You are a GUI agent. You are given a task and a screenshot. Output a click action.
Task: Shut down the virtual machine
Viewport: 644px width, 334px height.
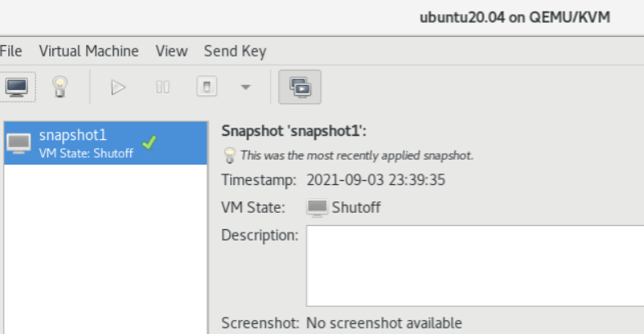coord(209,85)
